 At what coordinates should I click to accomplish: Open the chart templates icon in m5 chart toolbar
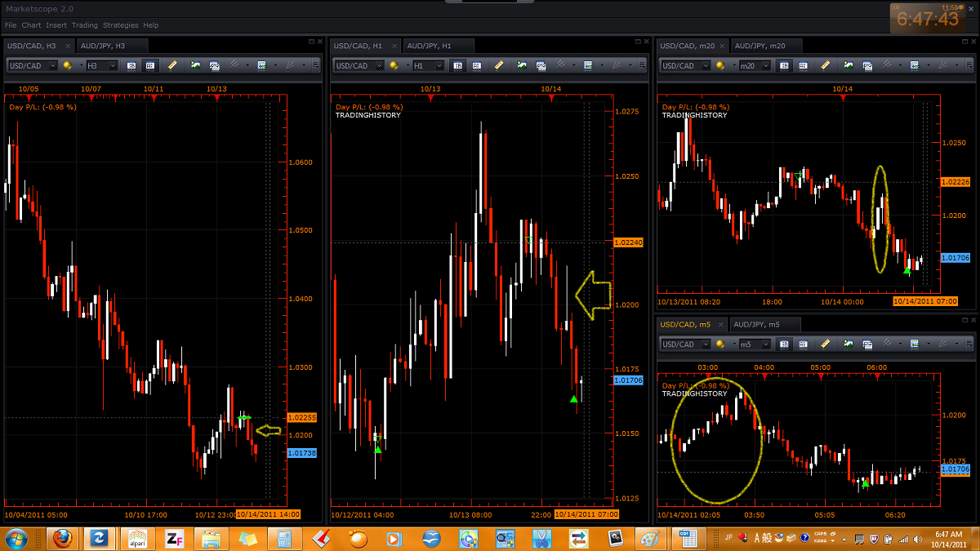click(x=868, y=344)
